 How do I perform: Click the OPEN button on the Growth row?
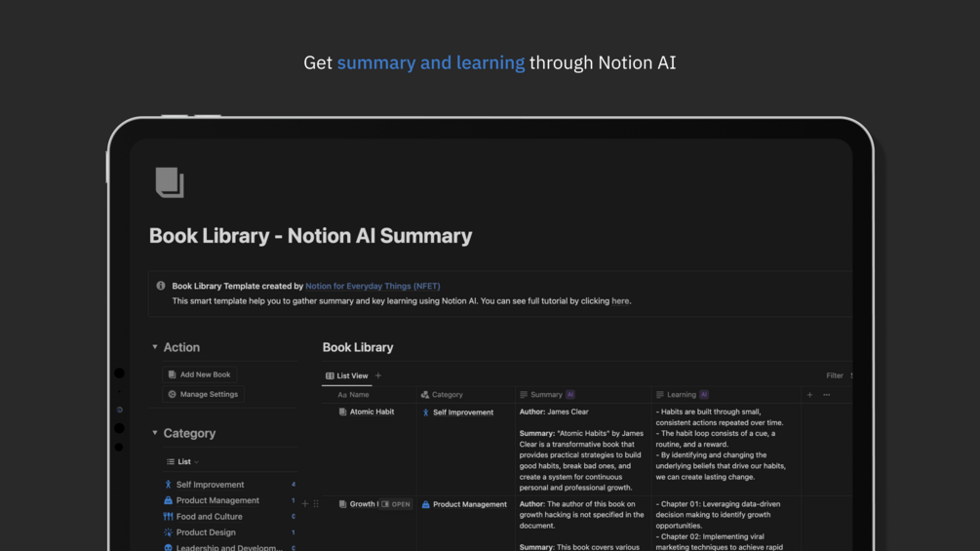pyautogui.click(x=396, y=504)
